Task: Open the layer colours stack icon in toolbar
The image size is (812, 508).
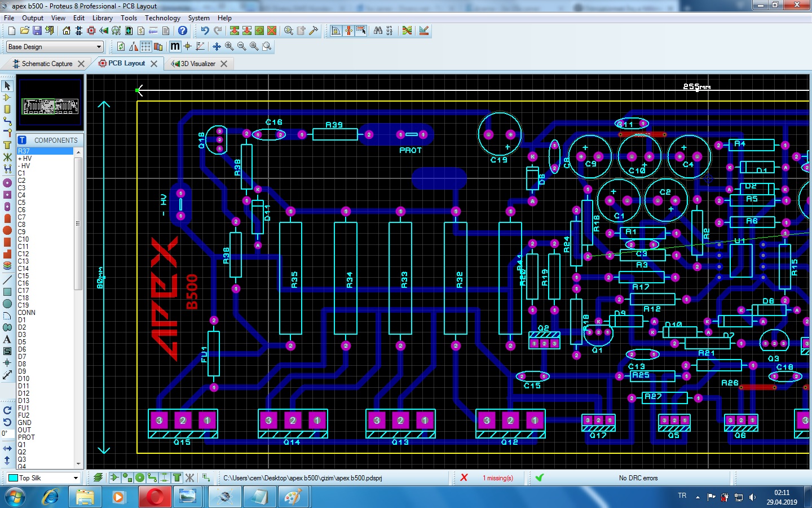Action: click(x=158, y=46)
